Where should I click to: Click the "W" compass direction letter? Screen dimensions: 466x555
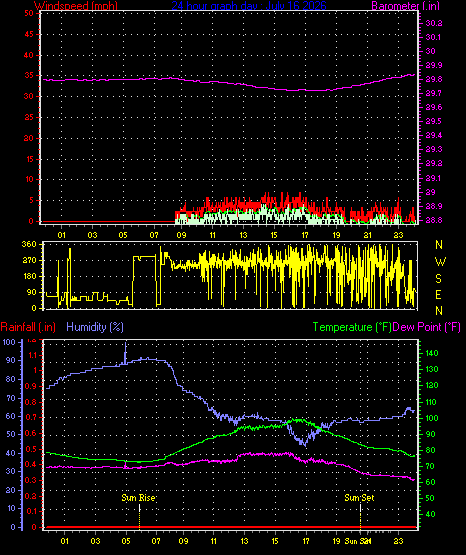tap(440, 262)
